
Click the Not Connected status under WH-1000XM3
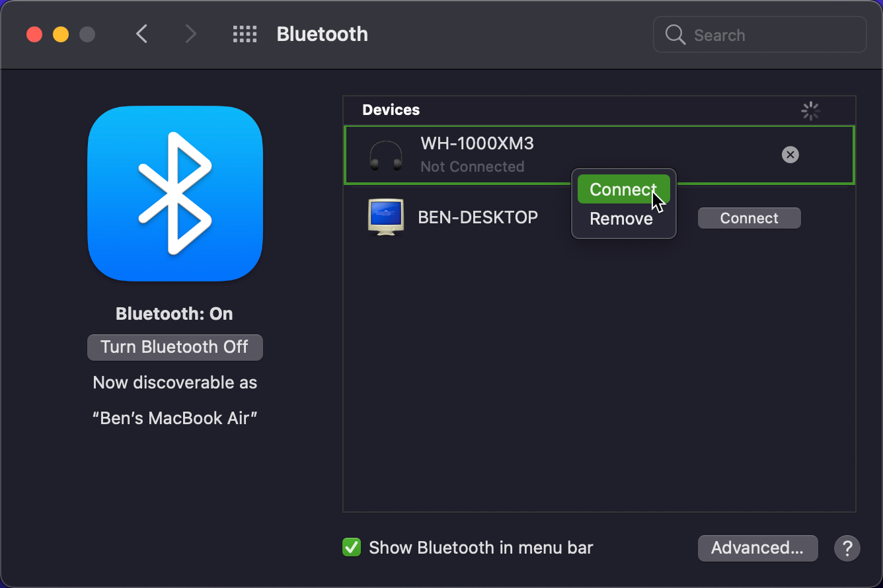pos(472,166)
